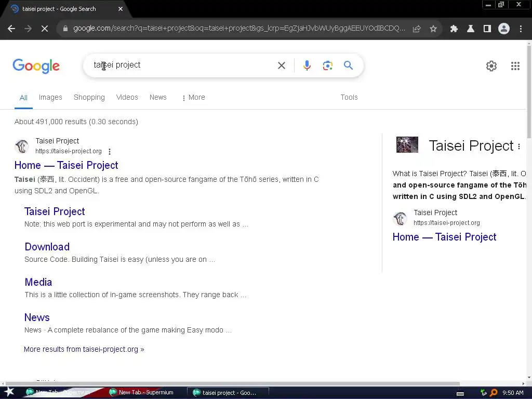This screenshot has width=532, height=399.
Task: Go back using the browser back arrow
Action: coord(11,29)
